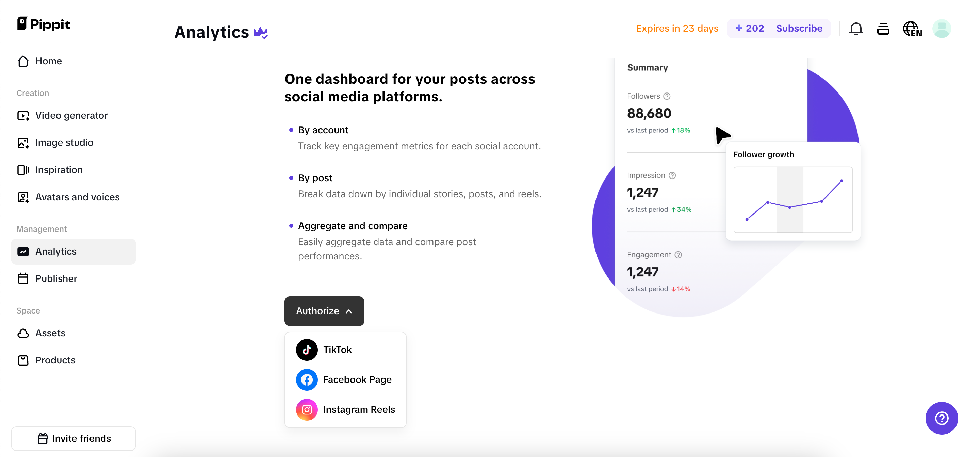980x457 pixels.
Task: Click the Follower growth chart
Action: point(793,200)
